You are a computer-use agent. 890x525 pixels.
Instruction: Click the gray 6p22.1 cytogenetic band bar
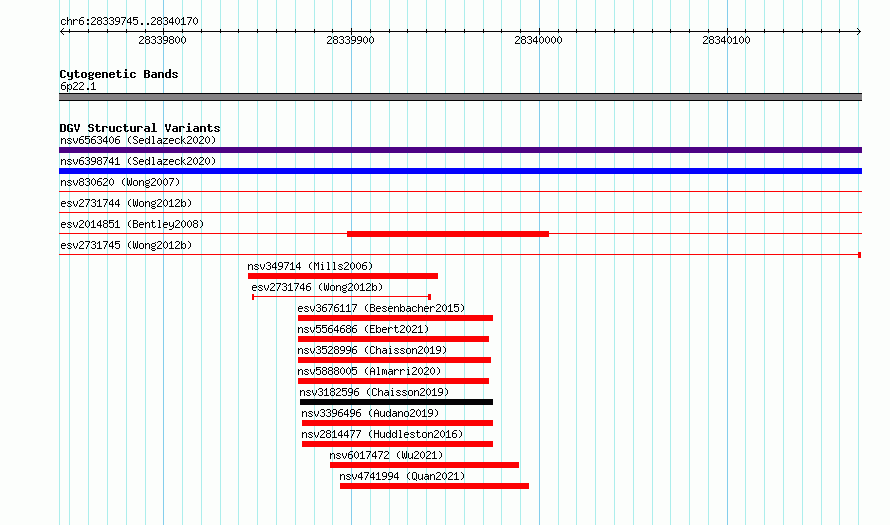pos(460,97)
